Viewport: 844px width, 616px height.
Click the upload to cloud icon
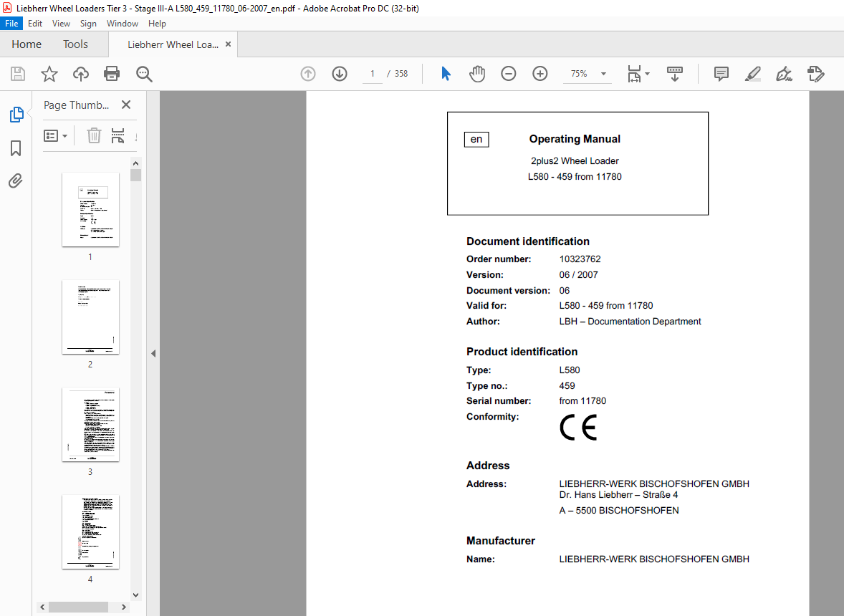[81, 74]
